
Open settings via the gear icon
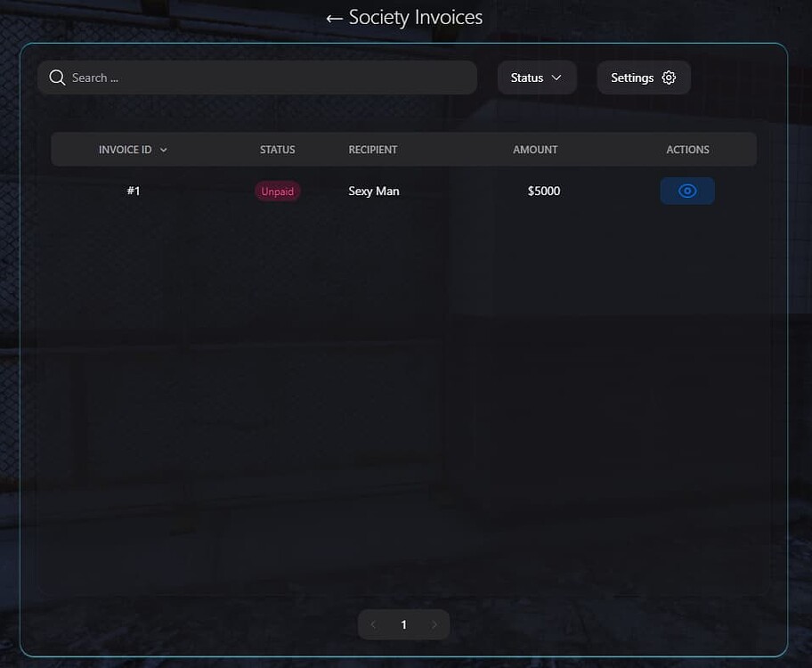[669, 77]
